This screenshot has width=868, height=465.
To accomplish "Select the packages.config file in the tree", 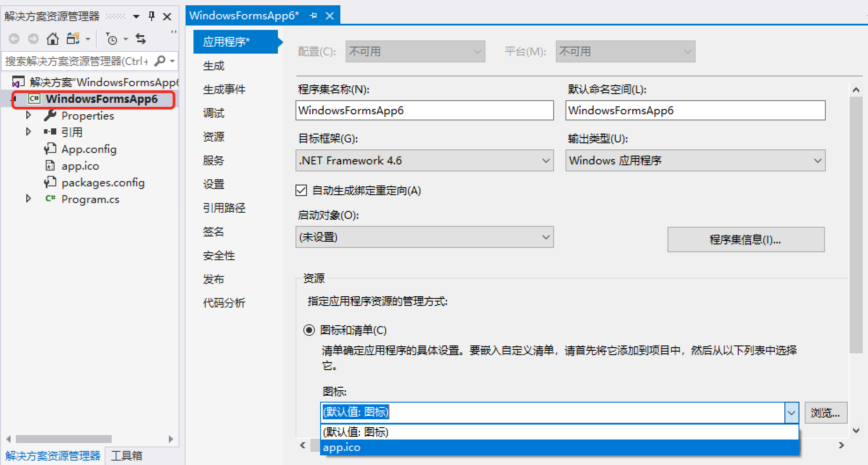I will click(x=103, y=182).
